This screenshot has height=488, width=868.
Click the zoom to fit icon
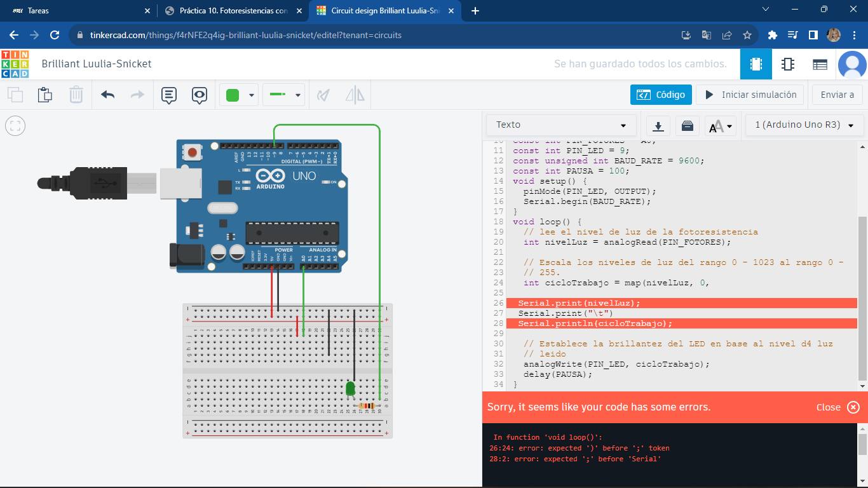click(15, 126)
